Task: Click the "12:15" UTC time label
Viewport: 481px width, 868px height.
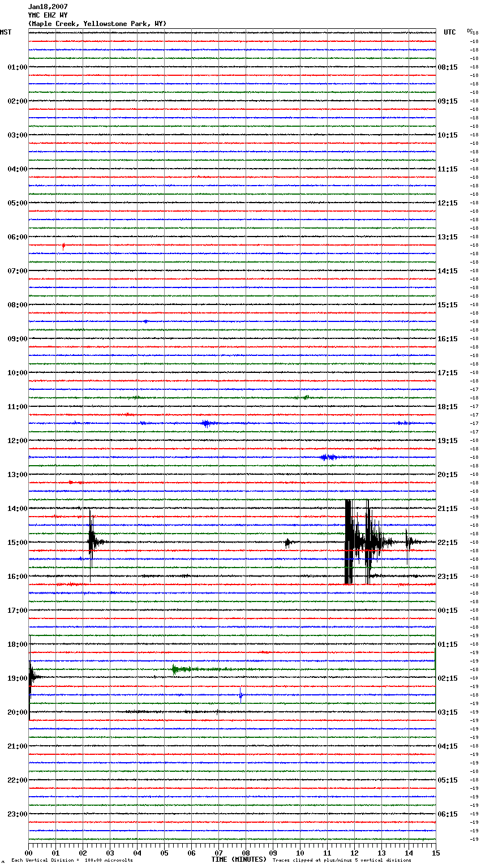Action: pos(448,203)
